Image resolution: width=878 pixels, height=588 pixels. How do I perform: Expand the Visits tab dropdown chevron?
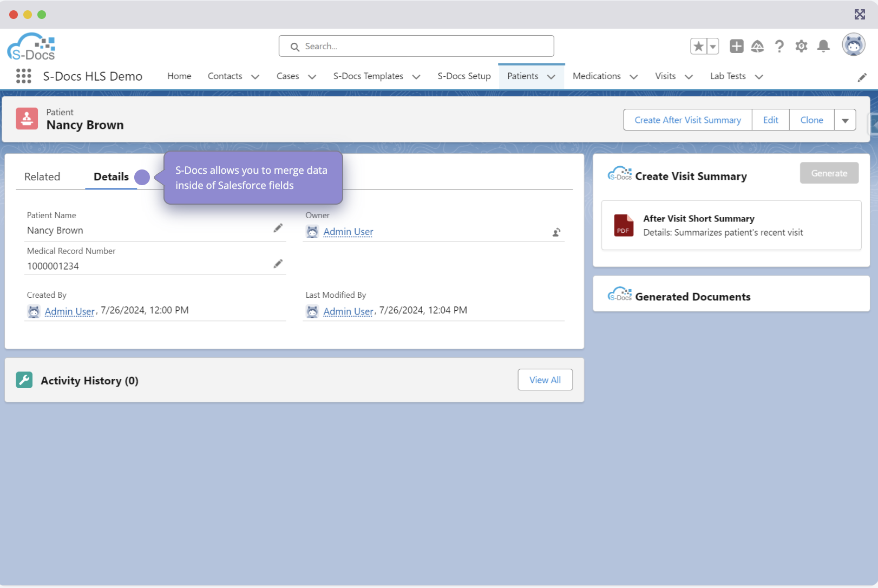click(689, 77)
